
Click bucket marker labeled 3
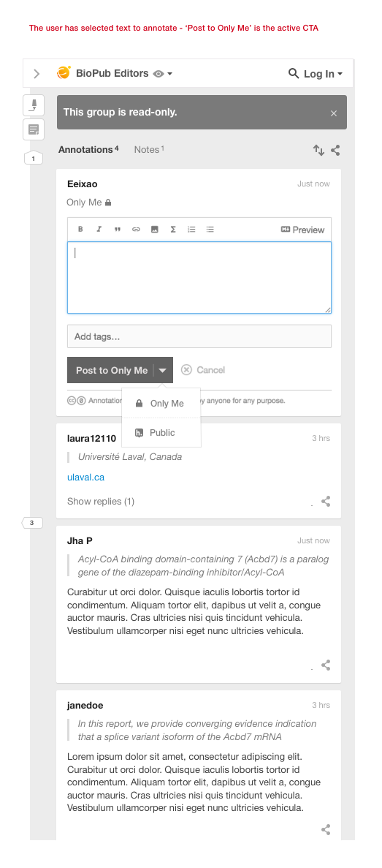32,523
